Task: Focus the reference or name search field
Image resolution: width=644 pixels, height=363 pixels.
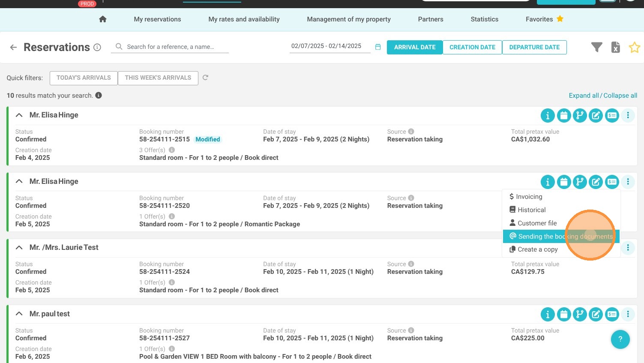Action: tap(170, 47)
